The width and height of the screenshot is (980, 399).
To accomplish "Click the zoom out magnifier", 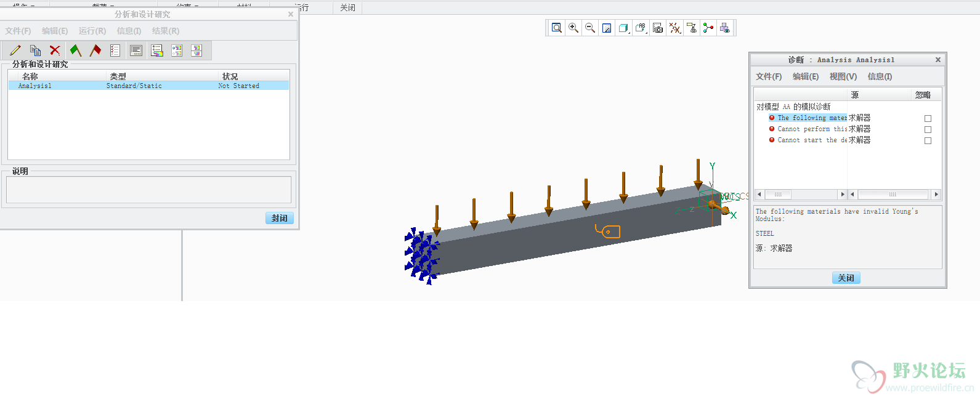I will click(590, 28).
